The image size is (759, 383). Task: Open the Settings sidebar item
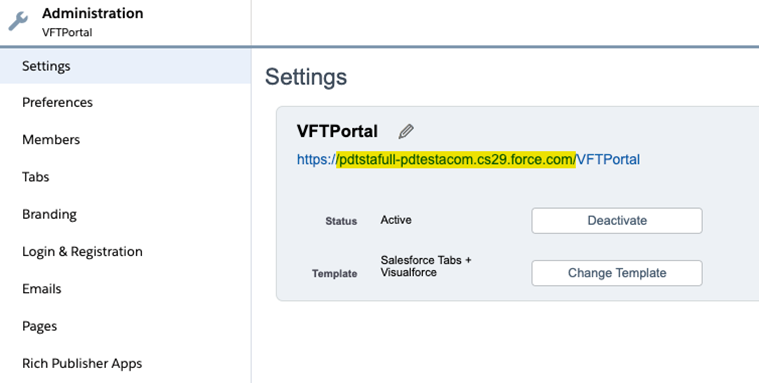(x=125, y=66)
